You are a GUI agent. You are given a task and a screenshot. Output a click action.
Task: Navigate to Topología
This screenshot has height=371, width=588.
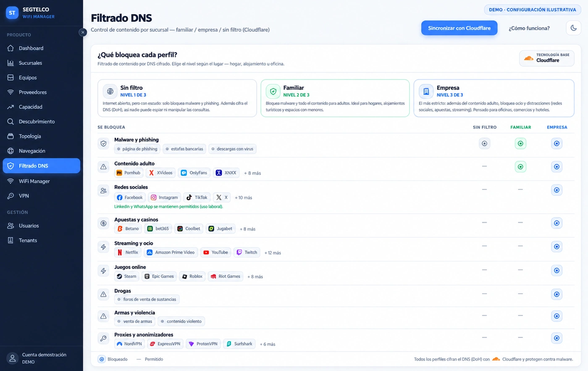[41, 136]
